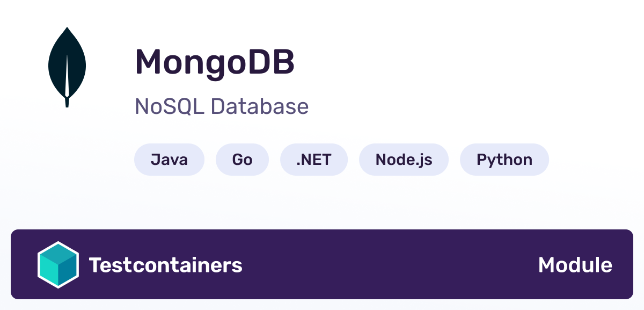The height and width of the screenshot is (310, 644).
Task: Click the bottom stalk of the leaf
Action: pyautogui.click(x=67, y=102)
